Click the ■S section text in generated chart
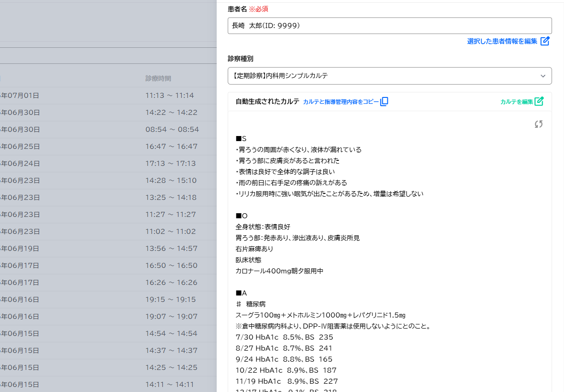The height and width of the screenshot is (392, 564). point(241,139)
